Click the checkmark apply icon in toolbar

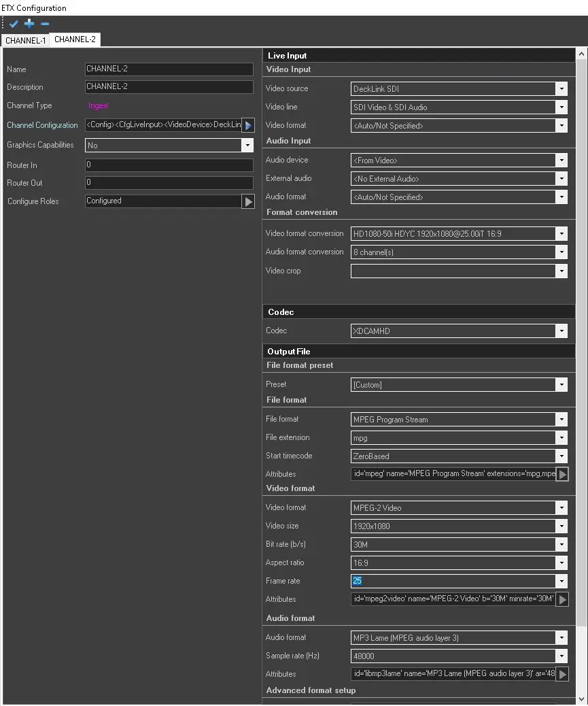pos(14,24)
